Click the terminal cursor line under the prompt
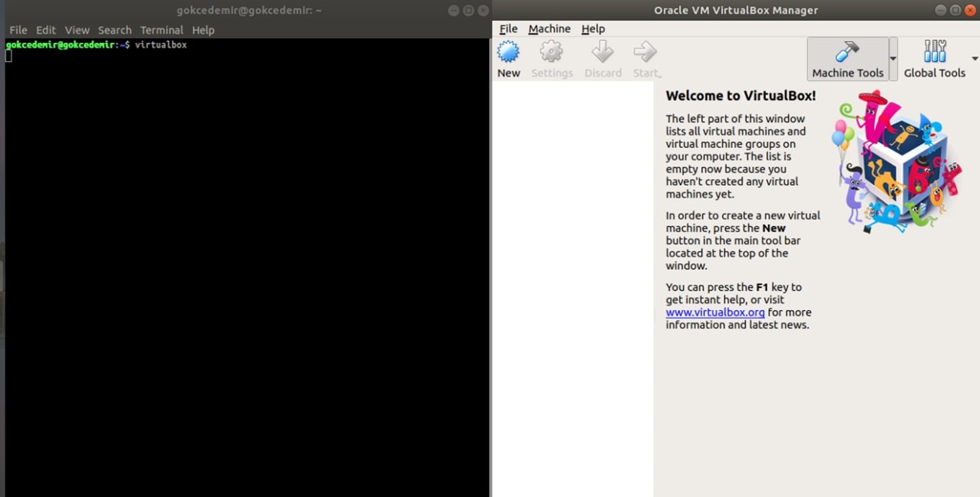980x497 pixels. pyautogui.click(x=9, y=56)
